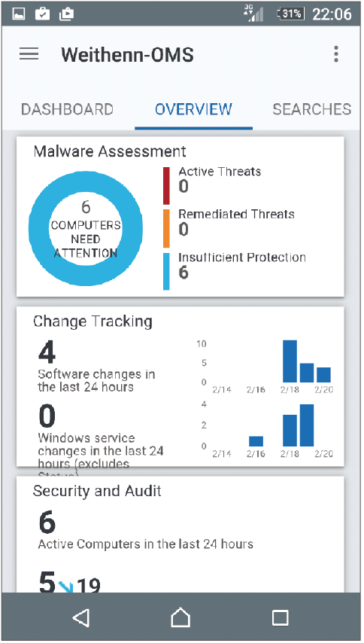Open the hamburger navigation menu

pos(29,54)
